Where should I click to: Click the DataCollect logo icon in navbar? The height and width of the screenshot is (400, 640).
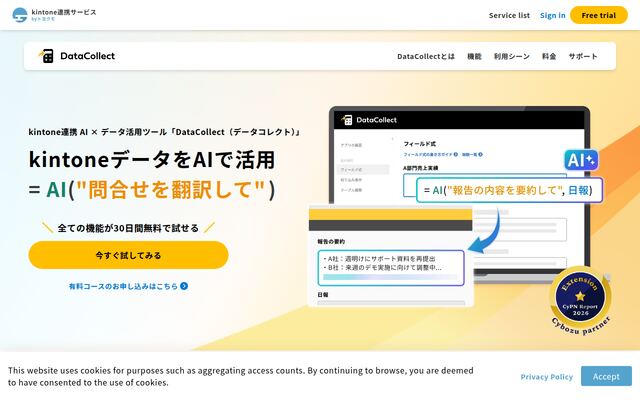pyautogui.click(x=46, y=56)
